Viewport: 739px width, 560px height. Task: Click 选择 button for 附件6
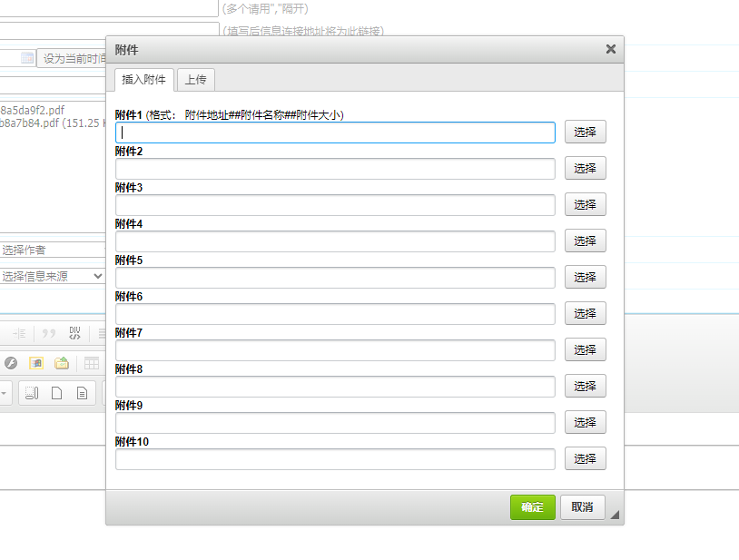586,313
